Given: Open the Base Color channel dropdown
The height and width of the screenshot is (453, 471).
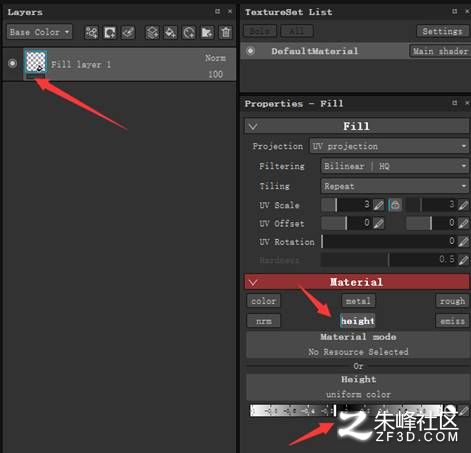Looking at the screenshot, I should (x=39, y=32).
